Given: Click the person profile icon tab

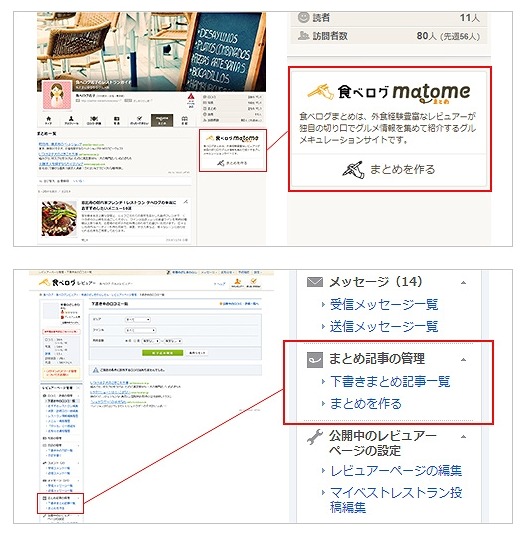Looking at the screenshot, I should 71,120.
